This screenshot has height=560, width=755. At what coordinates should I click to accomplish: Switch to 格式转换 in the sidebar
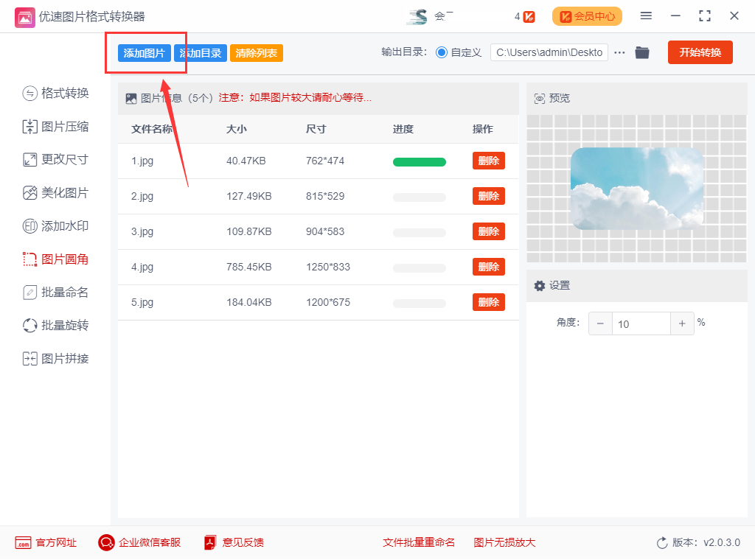tap(56, 94)
